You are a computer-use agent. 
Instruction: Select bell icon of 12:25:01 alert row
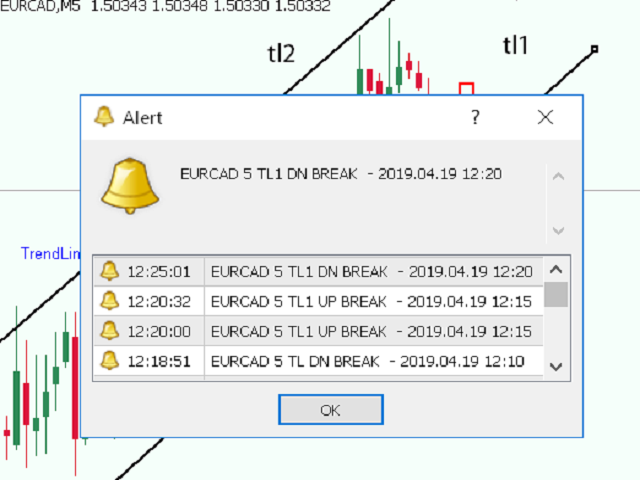coord(109,271)
